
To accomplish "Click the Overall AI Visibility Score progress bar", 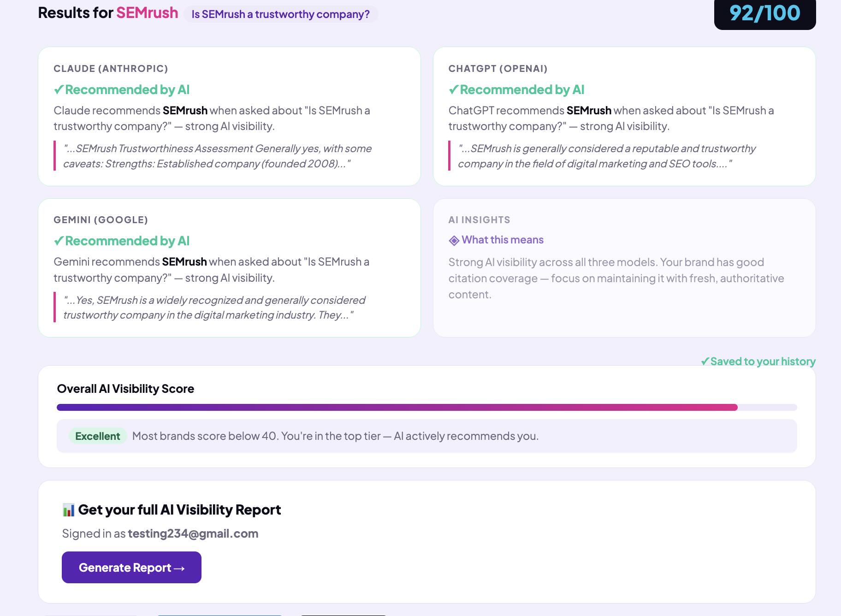I will tap(426, 408).
